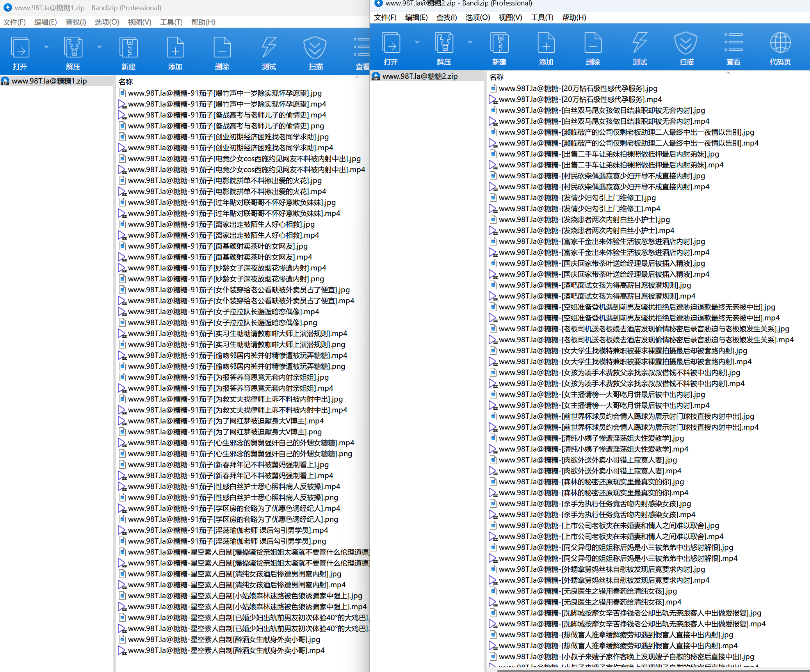Select www.98T.la@糖糖2.zip tree node
Screen dimensions: 810x672
click(x=420, y=76)
